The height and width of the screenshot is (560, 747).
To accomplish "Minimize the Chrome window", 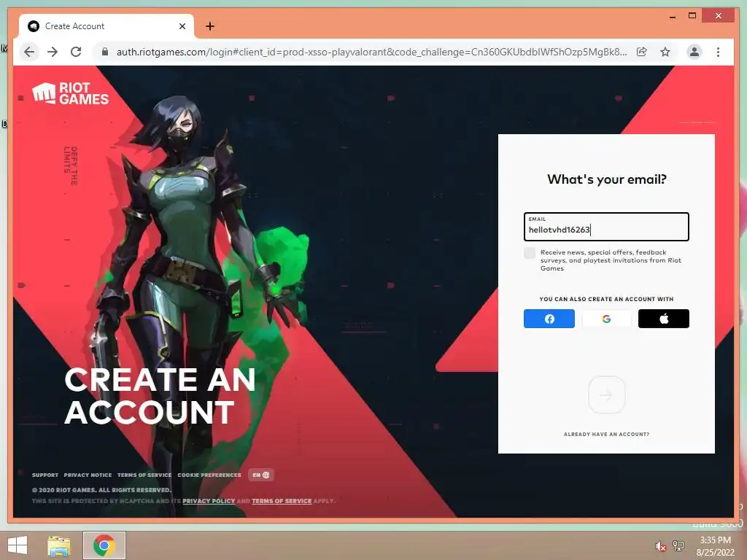I will (x=672, y=16).
